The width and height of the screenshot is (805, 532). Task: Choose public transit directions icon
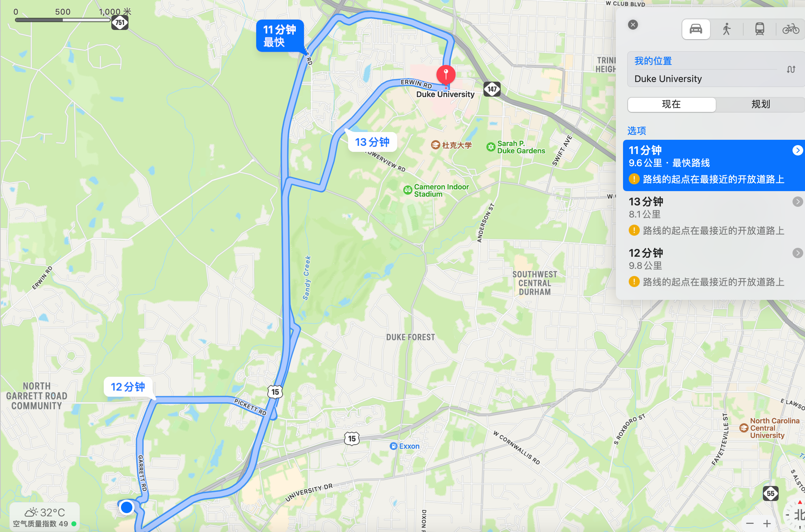[x=760, y=29]
